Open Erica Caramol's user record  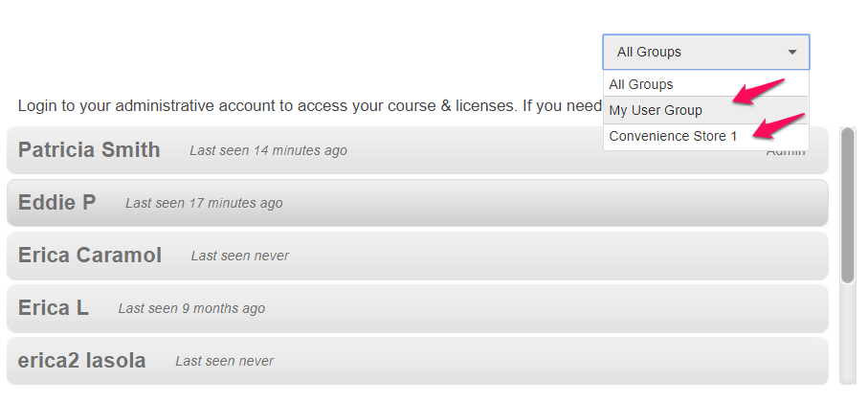tap(90, 256)
